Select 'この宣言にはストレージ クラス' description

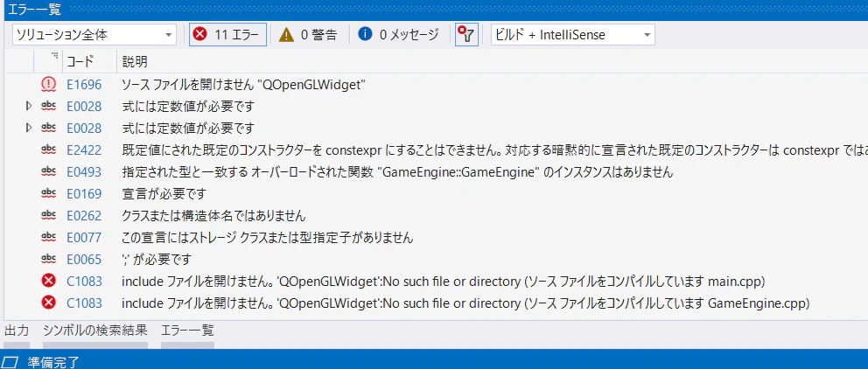(268, 238)
